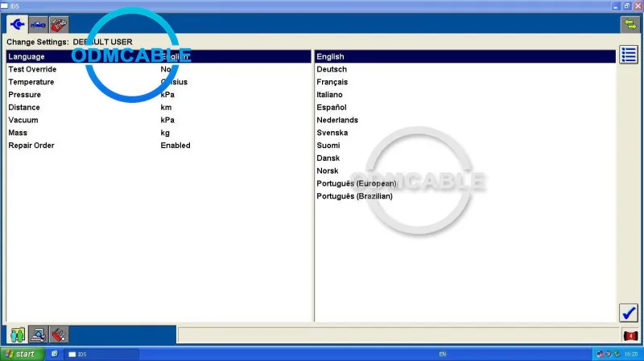Click the taskbar clock showing 16:20

631,354
